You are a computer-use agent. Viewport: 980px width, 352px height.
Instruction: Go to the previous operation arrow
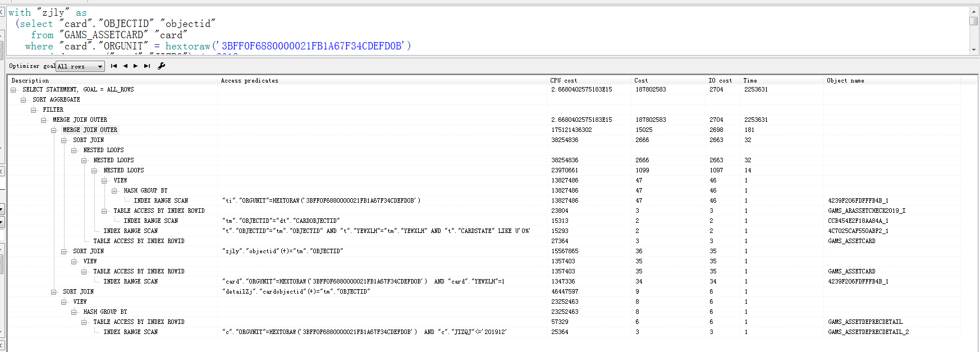[x=125, y=66]
